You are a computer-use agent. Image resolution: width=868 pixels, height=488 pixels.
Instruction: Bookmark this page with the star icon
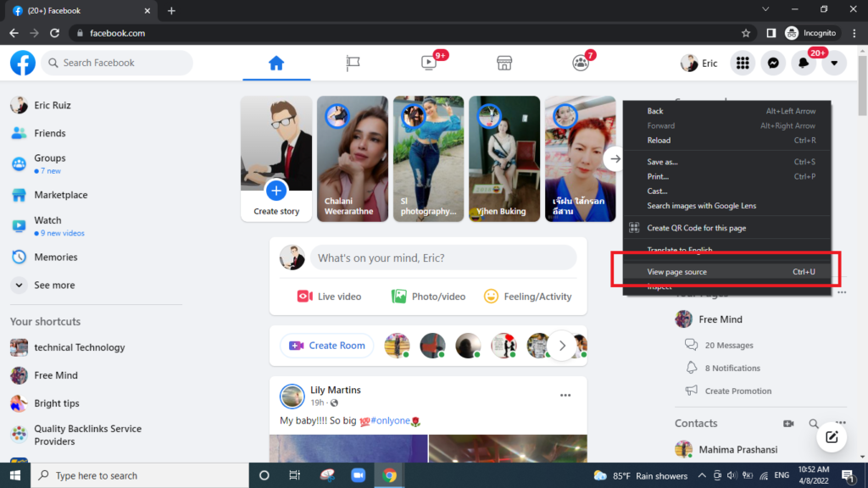(x=746, y=33)
